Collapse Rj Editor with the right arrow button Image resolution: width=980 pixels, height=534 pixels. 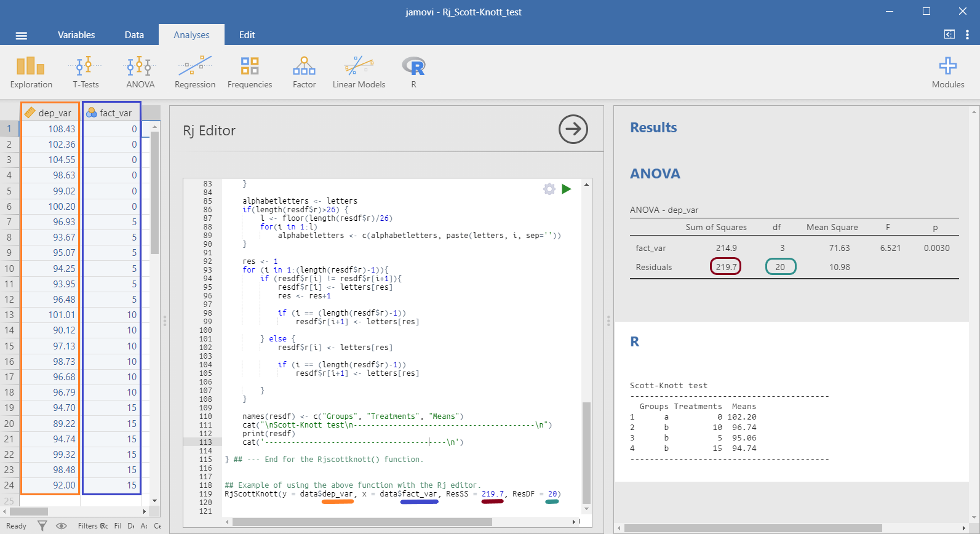(573, 129)
